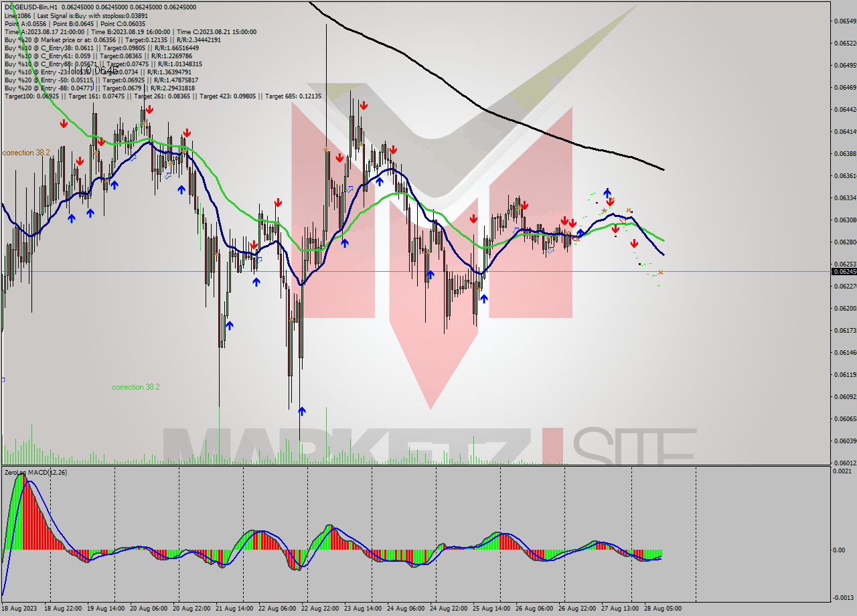Click the Target 685: 0.12135 value
The width and height of the screenshot is (857, 616).
293,96
